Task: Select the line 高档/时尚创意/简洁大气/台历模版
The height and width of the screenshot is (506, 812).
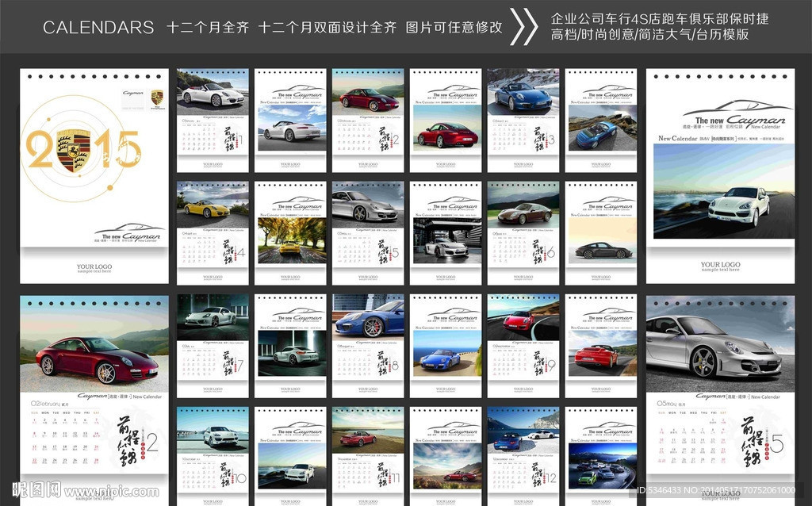Action: click(x=650, y=35)
